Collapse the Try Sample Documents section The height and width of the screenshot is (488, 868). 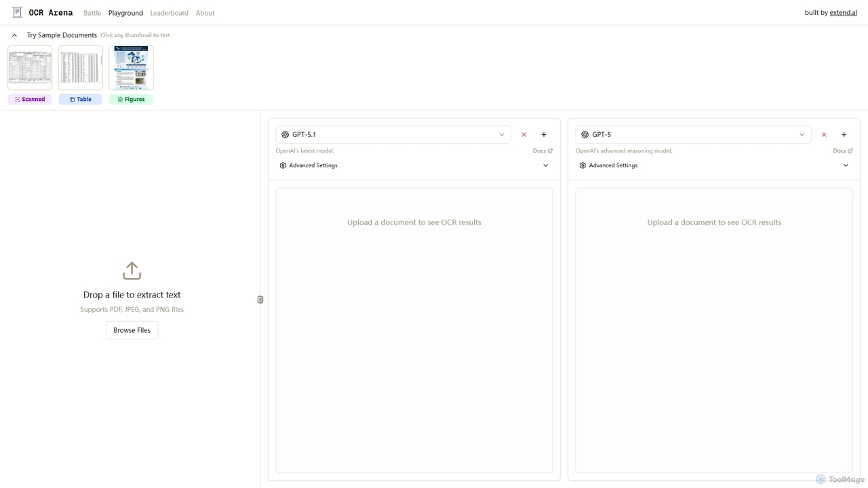(14, 35)
